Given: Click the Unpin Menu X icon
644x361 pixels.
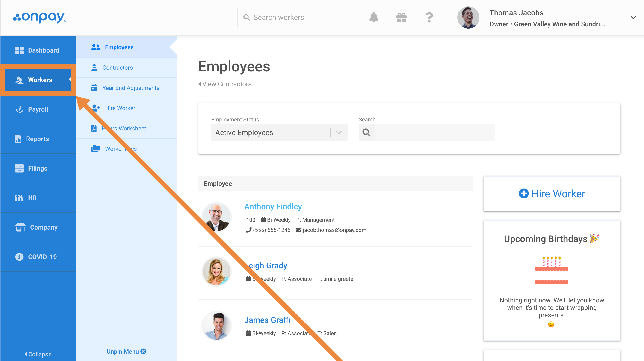Looking at the screenshot, I should 143,352.
